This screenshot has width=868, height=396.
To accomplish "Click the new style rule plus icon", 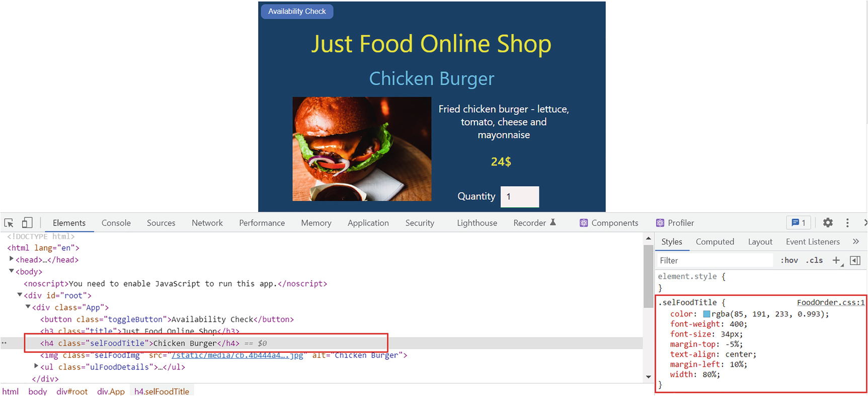I will 836,260.
